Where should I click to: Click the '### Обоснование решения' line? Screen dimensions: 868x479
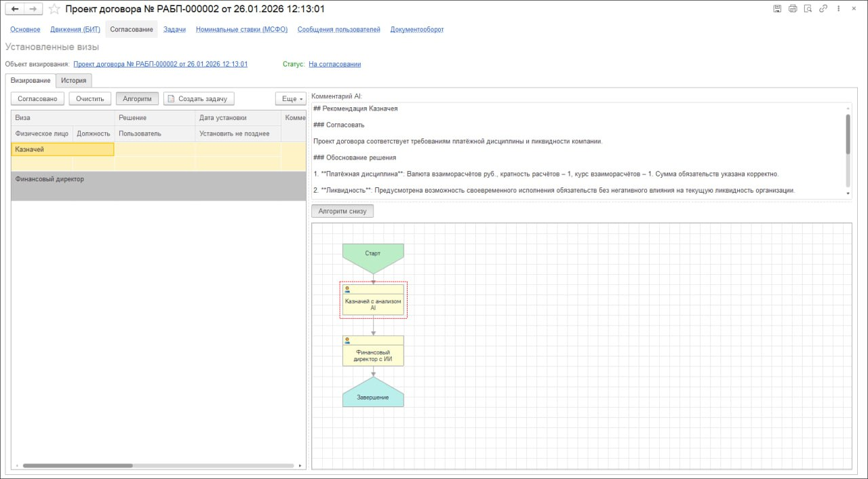355,157
